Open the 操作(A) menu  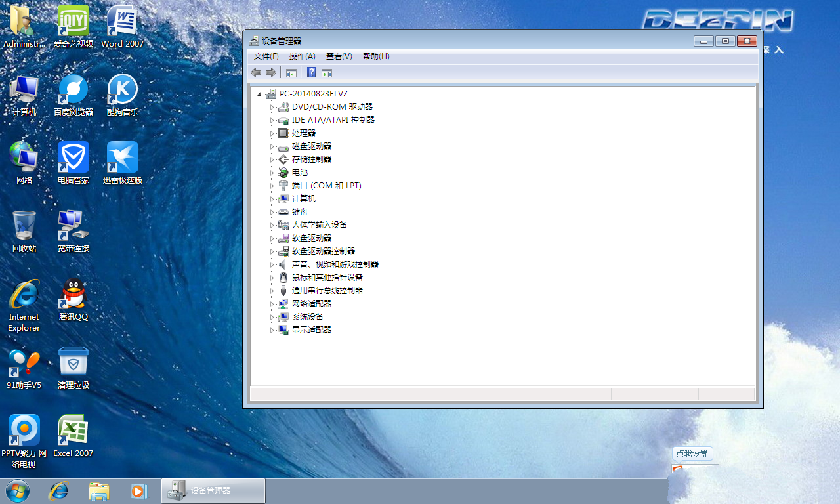point(302,56)
